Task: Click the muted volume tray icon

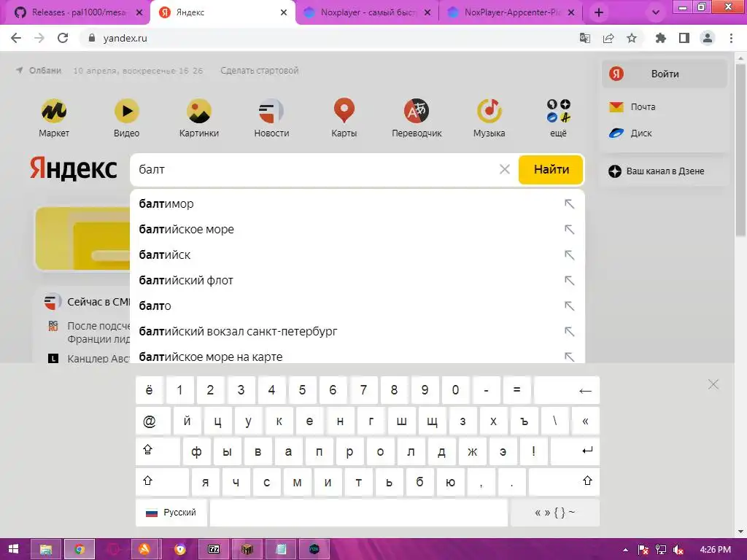Action: pyautogui.click(x=678, y=550)
